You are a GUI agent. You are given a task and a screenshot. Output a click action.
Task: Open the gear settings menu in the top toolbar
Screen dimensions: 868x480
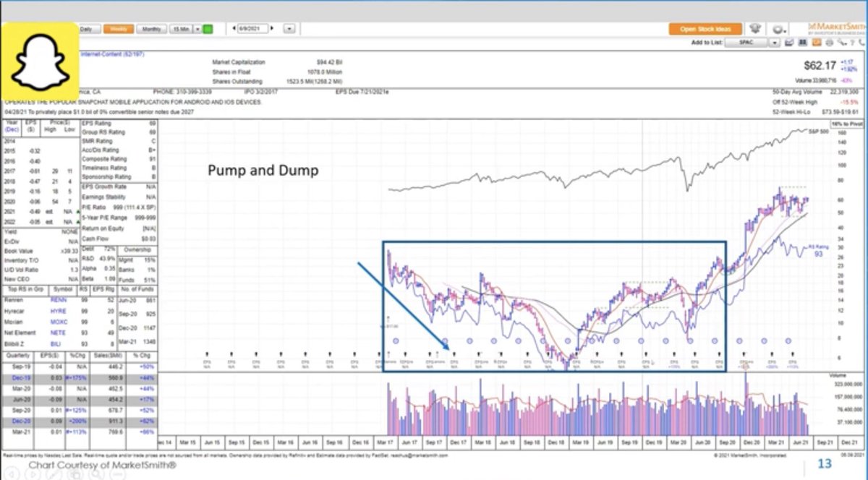[779, 30]
